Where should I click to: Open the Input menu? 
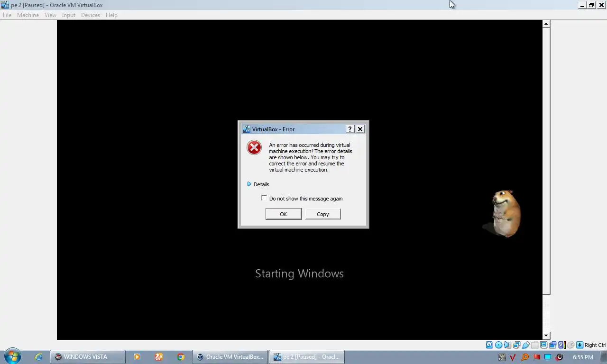(68, 15)
